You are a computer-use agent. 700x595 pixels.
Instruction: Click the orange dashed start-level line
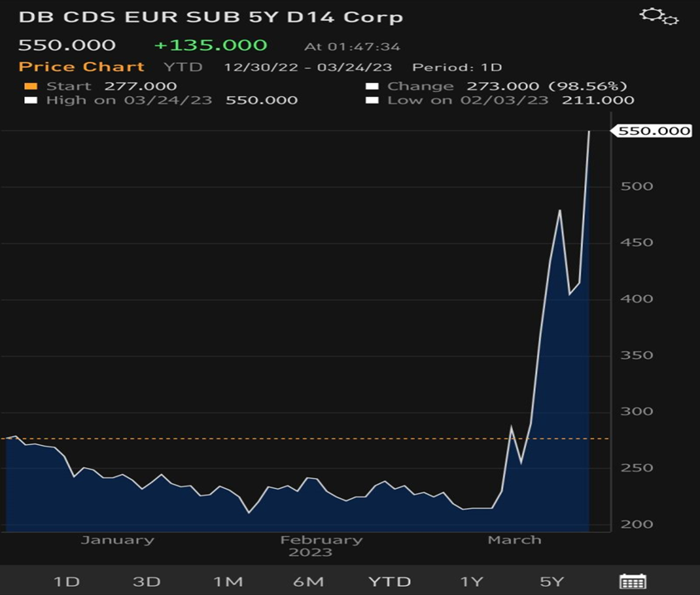(x=305, y=438)
